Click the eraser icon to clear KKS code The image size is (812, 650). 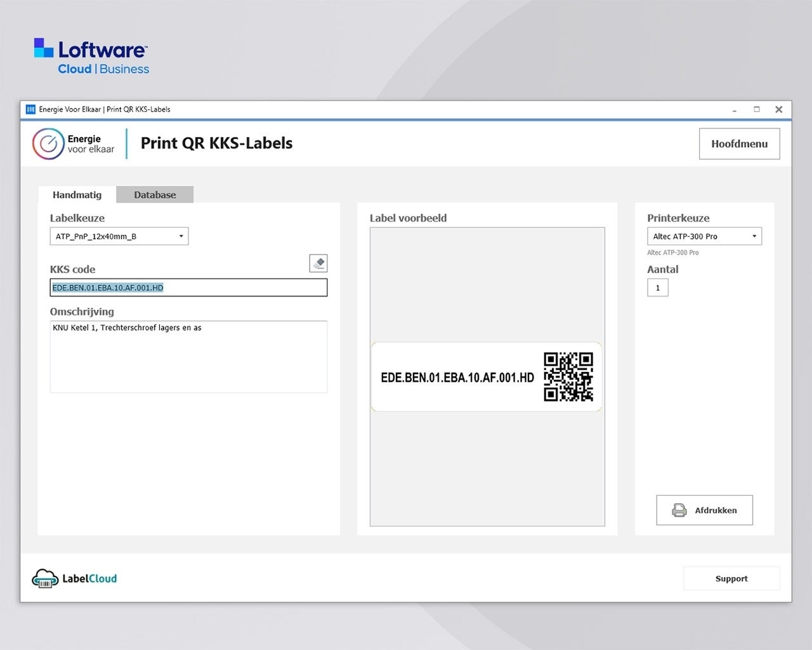coord(318,263)
